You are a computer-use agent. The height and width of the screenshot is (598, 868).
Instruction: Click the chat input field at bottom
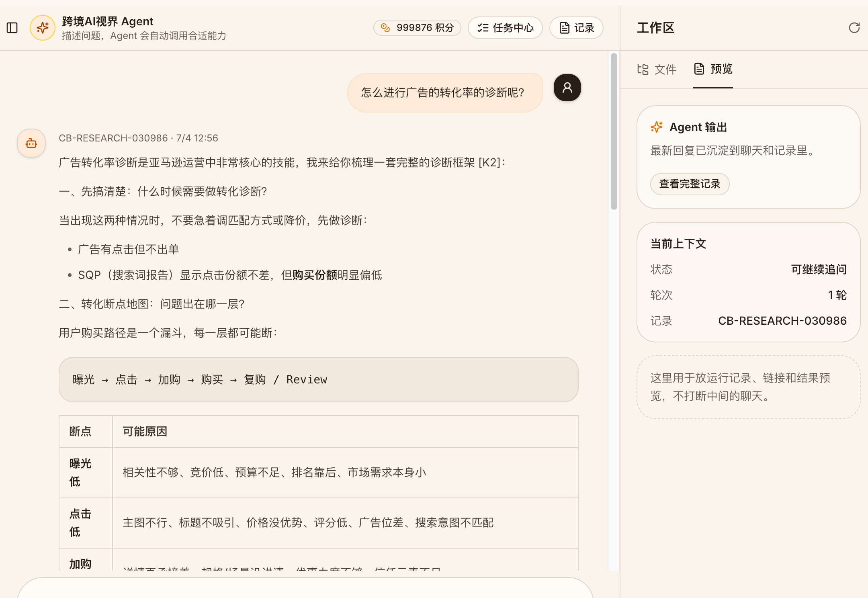(x=305, y=588)
